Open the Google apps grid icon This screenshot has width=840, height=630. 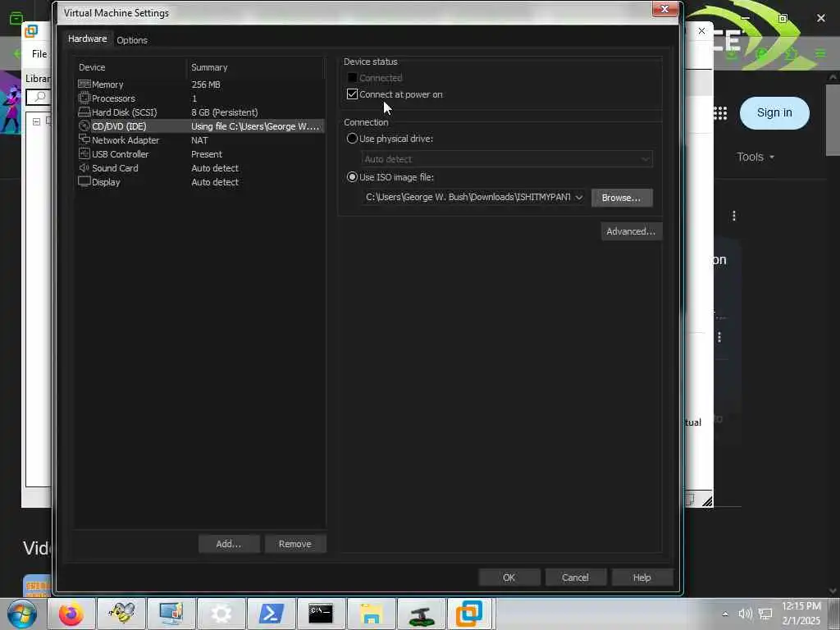pyautogui.click(x=720, y=113)
